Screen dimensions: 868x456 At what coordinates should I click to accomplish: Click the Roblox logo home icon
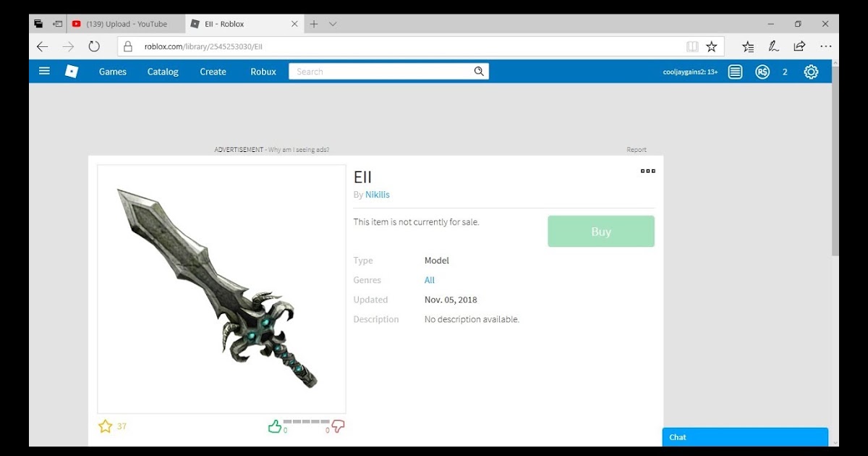click(71, 71)
